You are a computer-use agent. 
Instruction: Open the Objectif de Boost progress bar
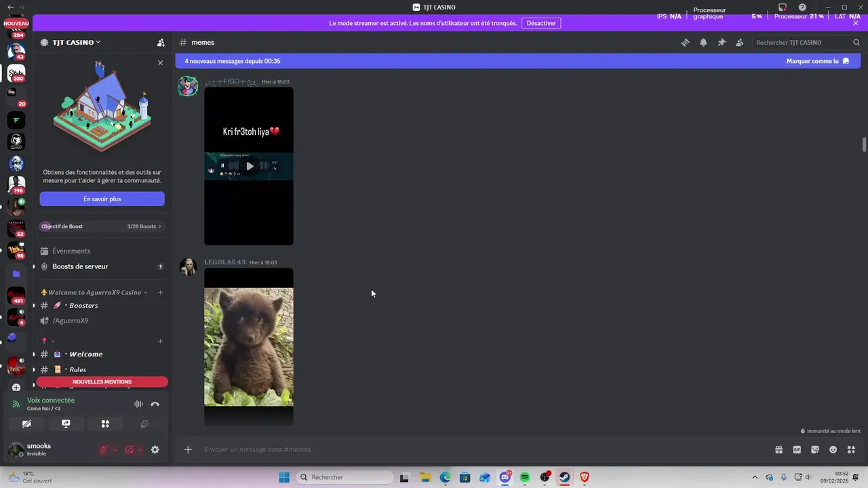click(x=102, y=226)
